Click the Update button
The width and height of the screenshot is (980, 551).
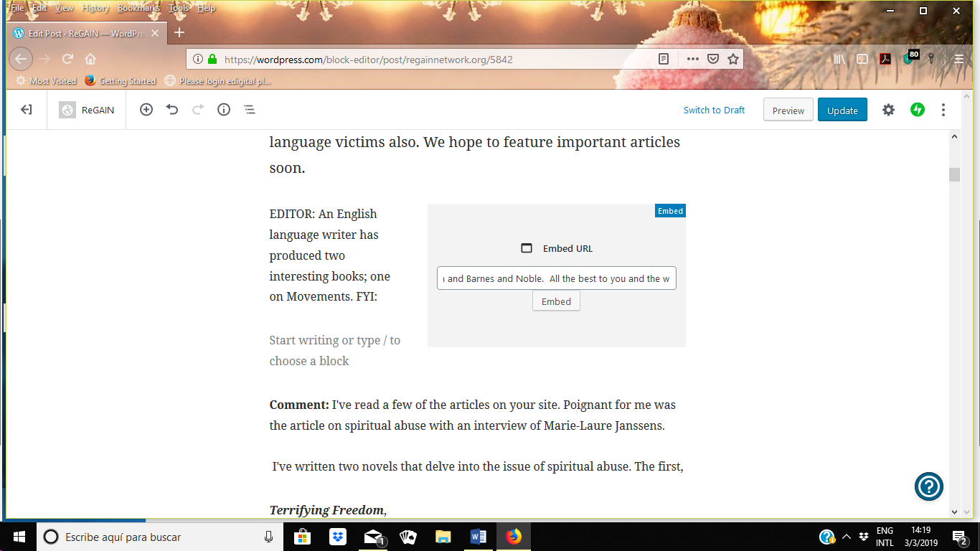tap(842, 110)
